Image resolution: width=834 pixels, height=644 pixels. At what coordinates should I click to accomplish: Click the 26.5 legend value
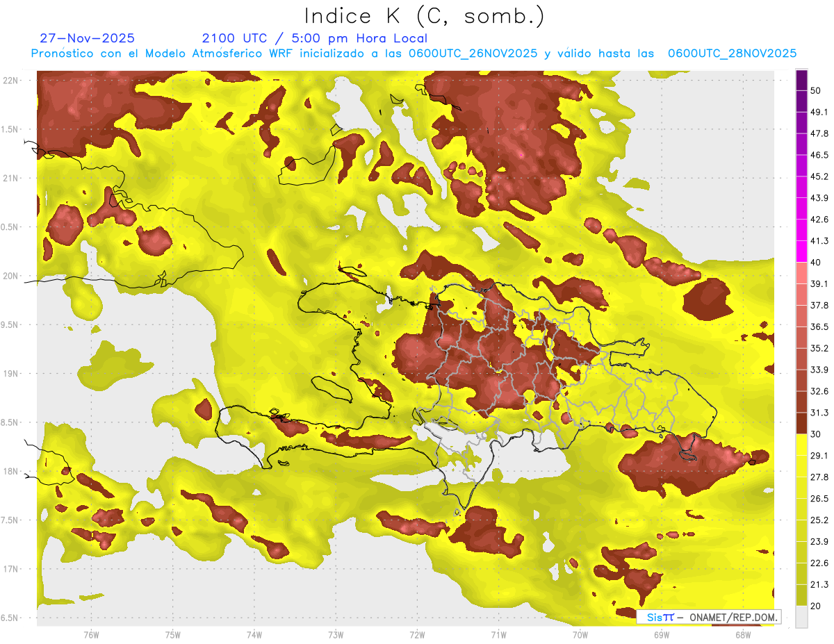tap(819, 499)
